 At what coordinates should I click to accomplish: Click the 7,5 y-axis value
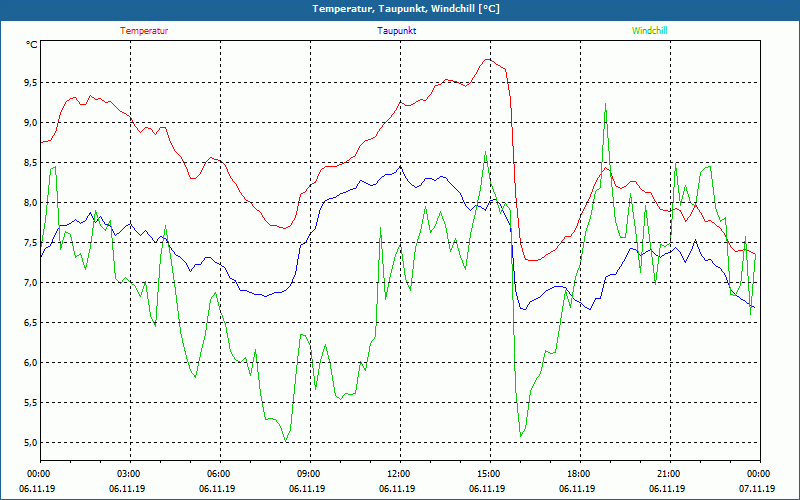pyautogui.click(x=31, y=242)
